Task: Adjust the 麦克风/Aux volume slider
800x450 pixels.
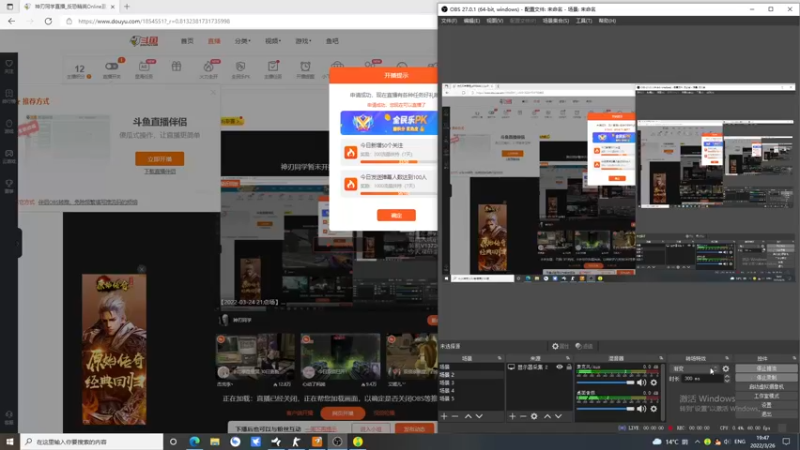Action: 606,382
